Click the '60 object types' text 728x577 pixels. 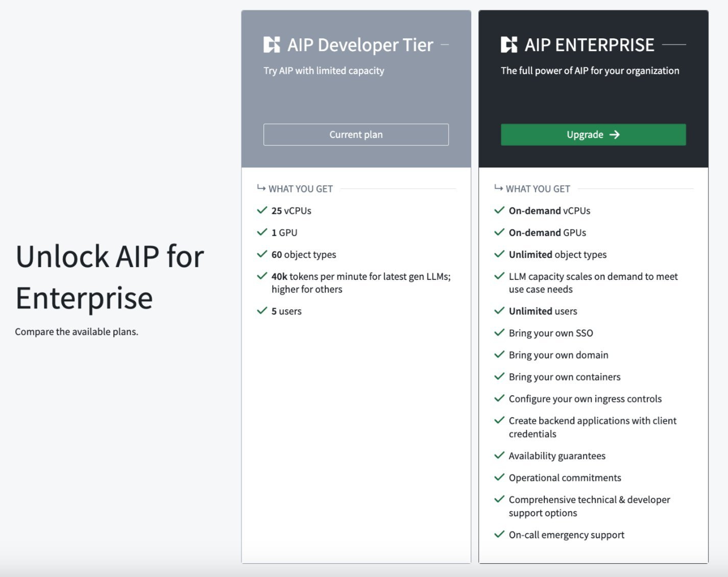click(304, 255)
